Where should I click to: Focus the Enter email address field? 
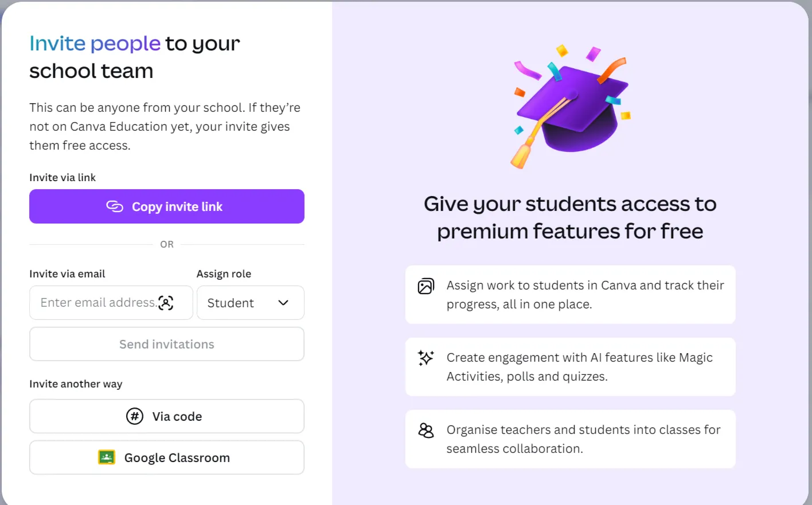[111, 303]
